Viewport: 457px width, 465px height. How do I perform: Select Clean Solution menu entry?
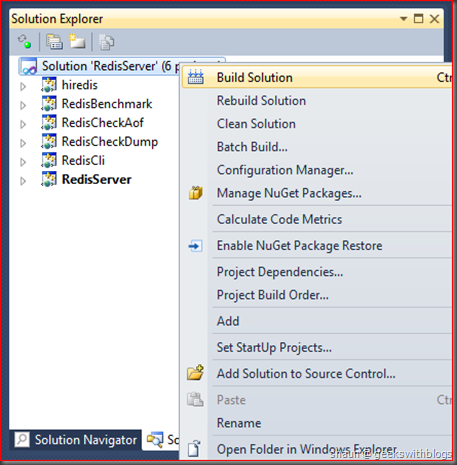point(317,124)
